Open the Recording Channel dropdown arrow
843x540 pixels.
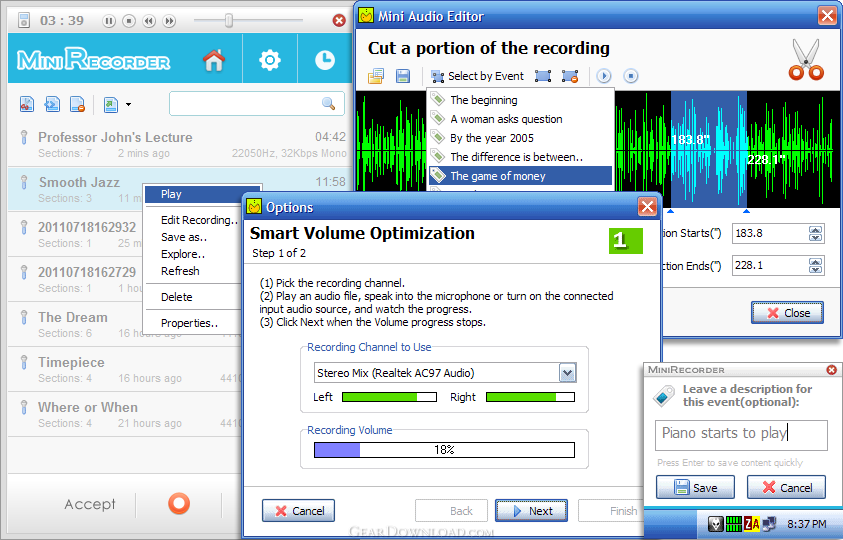[x=567, y=373]
